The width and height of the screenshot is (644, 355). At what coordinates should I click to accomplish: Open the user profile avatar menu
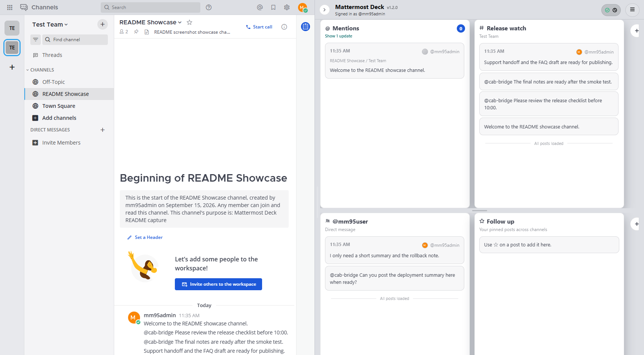click(x=303, y=7)
